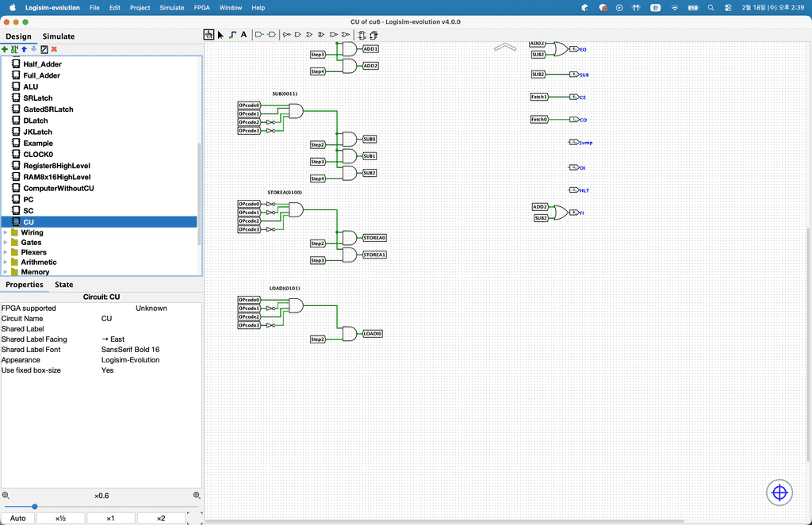Click the zoom slider handle
The width and height of the screenshot is (812, 525).
[x=35, y=506]
